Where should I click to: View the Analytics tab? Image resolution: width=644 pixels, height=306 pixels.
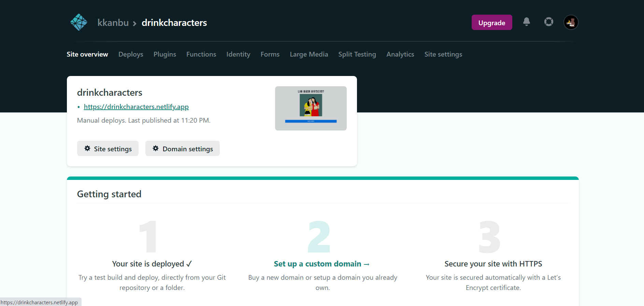[x=400, y=54]
